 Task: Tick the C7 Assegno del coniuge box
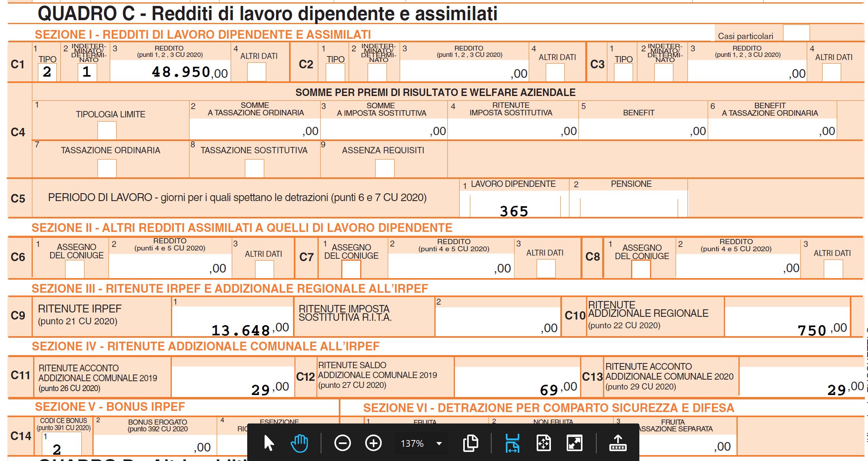click(x=351, y=269)
